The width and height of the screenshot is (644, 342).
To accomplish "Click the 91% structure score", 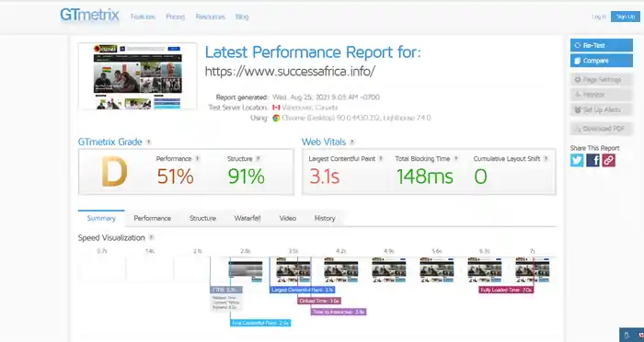I will pyautogui.click(x=247, y=177).
